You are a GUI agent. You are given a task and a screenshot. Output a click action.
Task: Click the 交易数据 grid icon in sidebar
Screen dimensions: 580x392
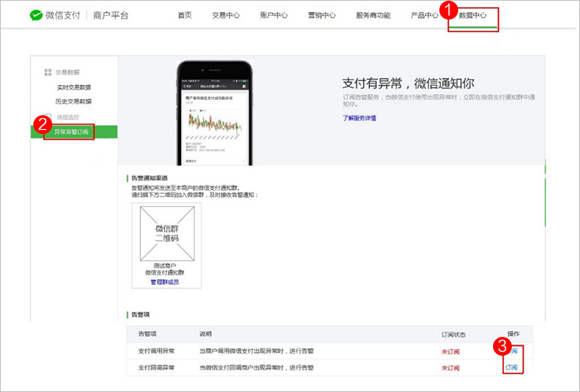click(48, 72)
